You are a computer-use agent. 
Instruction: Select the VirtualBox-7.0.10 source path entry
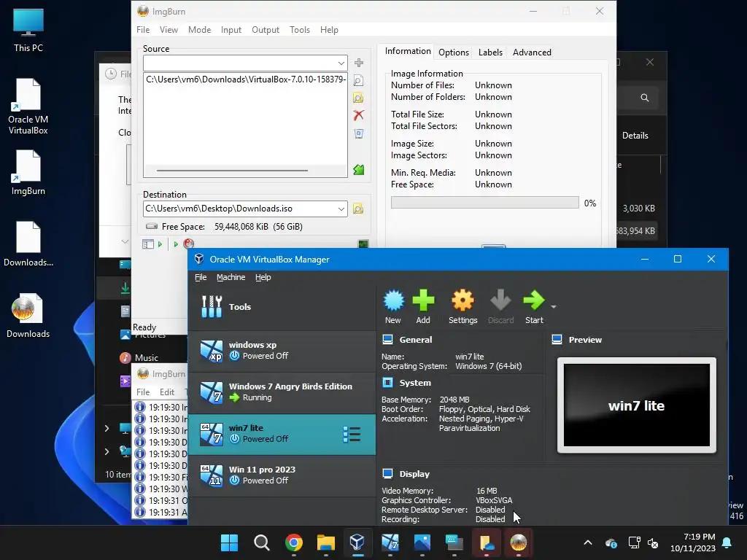(245, 79)
